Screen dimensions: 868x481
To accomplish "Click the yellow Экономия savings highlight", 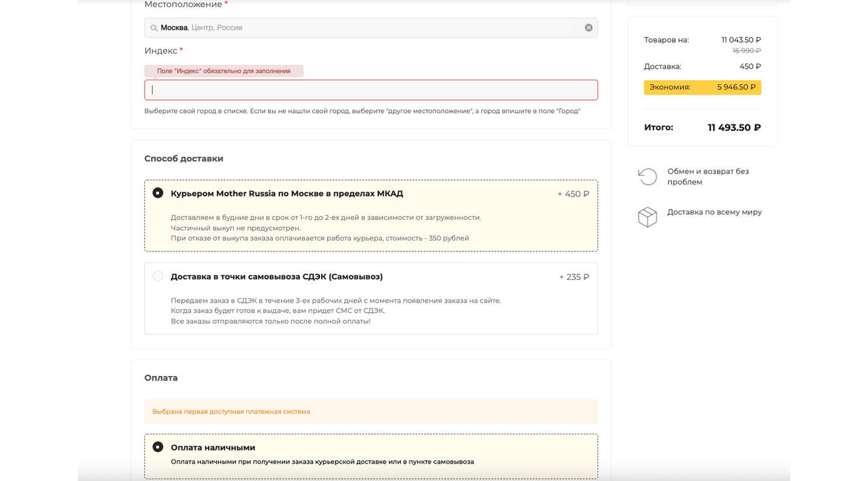I will point(702,88).
